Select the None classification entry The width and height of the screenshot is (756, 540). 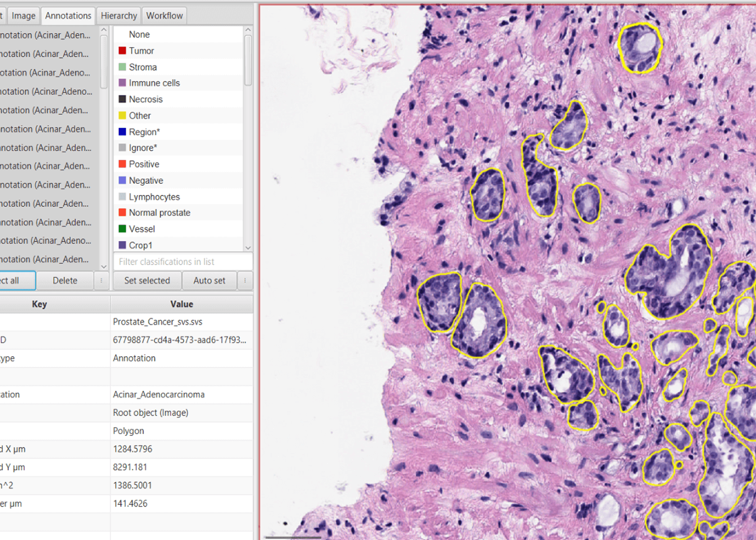139,34
